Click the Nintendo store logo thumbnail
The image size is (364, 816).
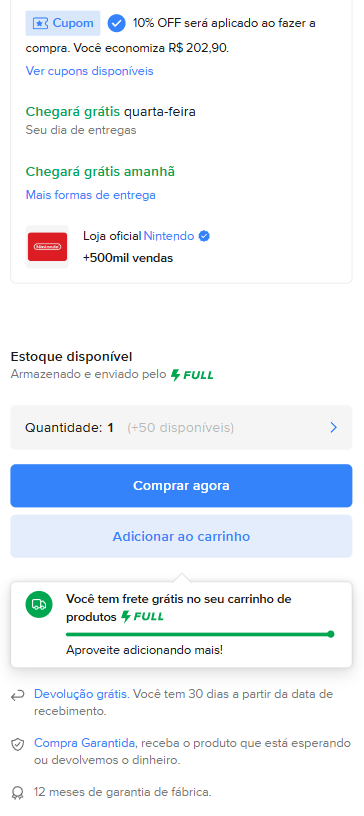[47, 247]
